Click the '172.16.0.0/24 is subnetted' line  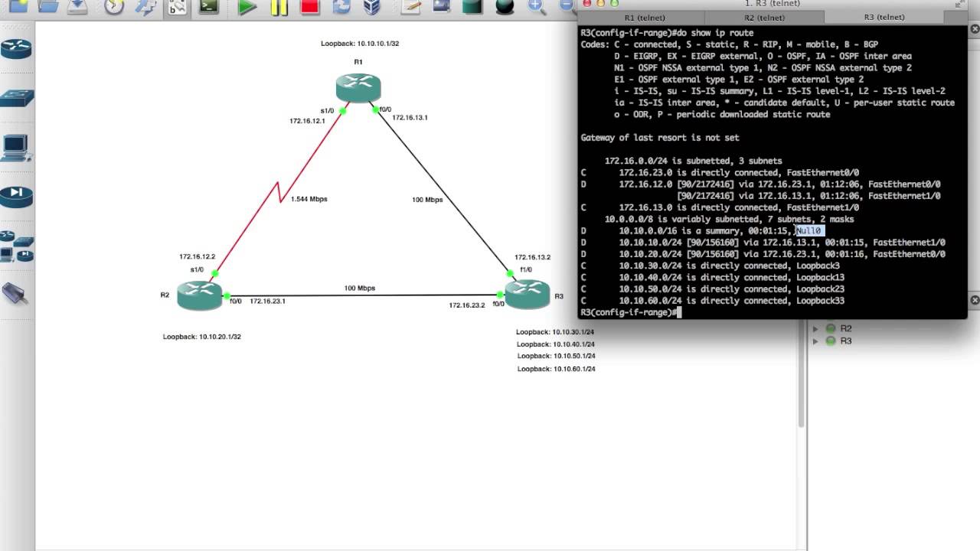pyautogui.click(x=693, y=161)
